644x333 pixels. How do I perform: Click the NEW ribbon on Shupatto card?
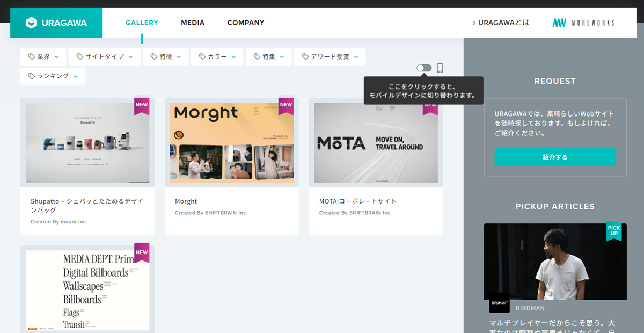click(x=142, y=106)
